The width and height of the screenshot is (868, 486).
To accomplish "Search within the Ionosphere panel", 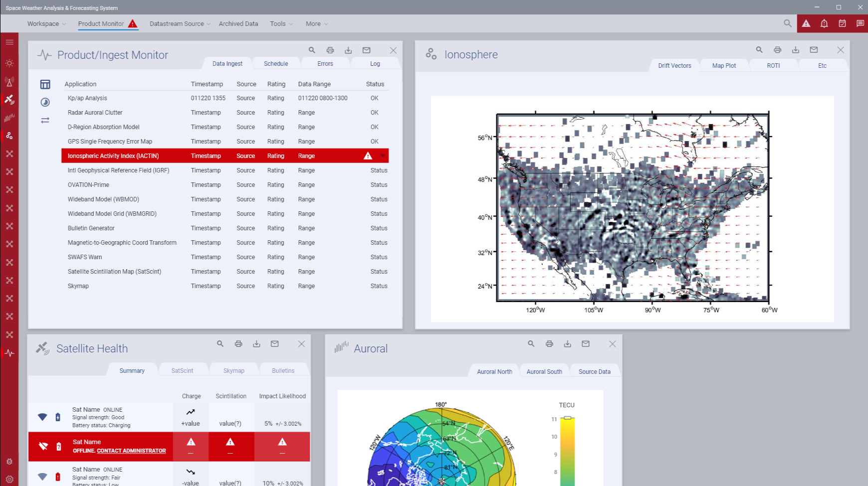I will click(759, 50).
